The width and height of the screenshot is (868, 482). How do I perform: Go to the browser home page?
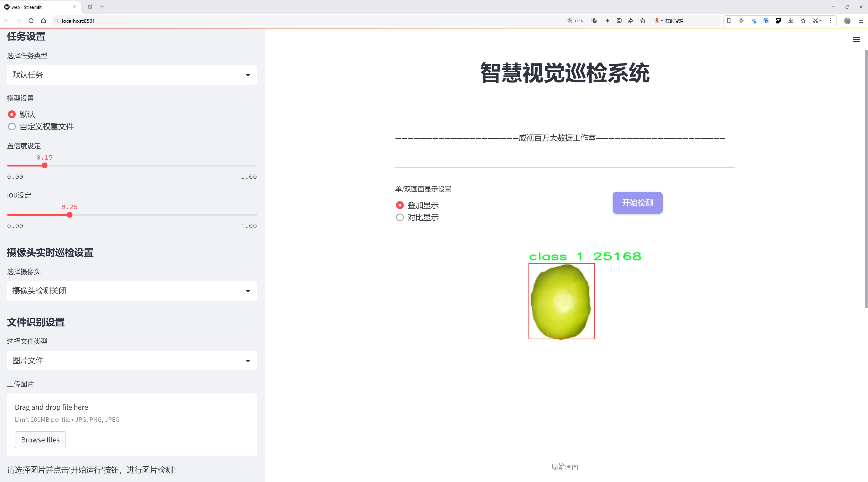click(x=43, y=20)
